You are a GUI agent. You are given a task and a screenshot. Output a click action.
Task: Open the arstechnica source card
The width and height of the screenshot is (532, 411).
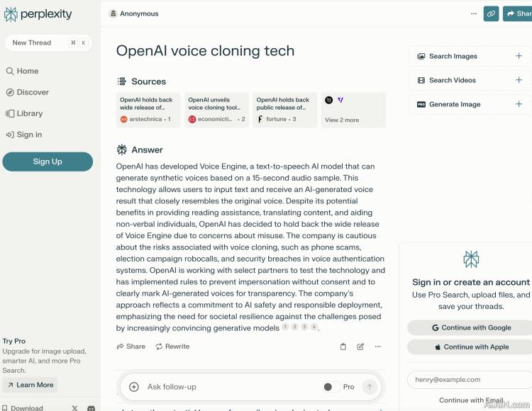(148, 110)
